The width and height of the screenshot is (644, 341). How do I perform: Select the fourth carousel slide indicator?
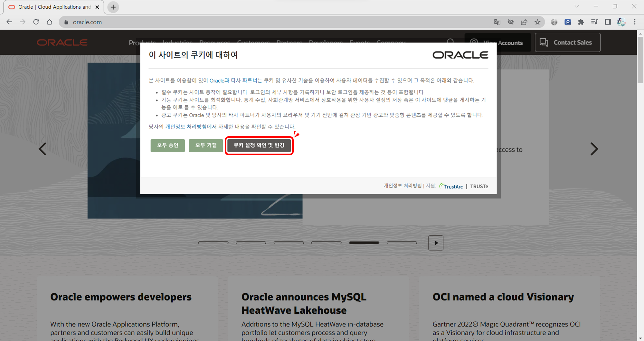click(x=326, y=243)
